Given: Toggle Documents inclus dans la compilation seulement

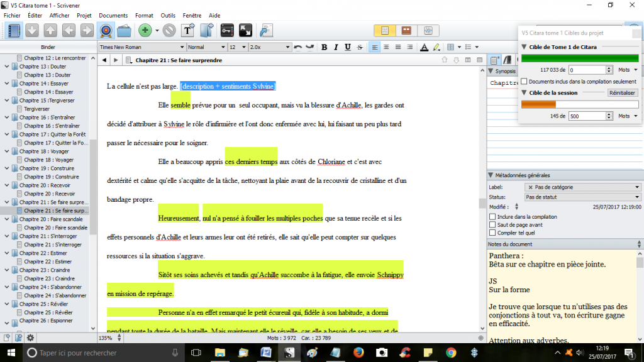Looking at the screenshot, I should (524, 81).
